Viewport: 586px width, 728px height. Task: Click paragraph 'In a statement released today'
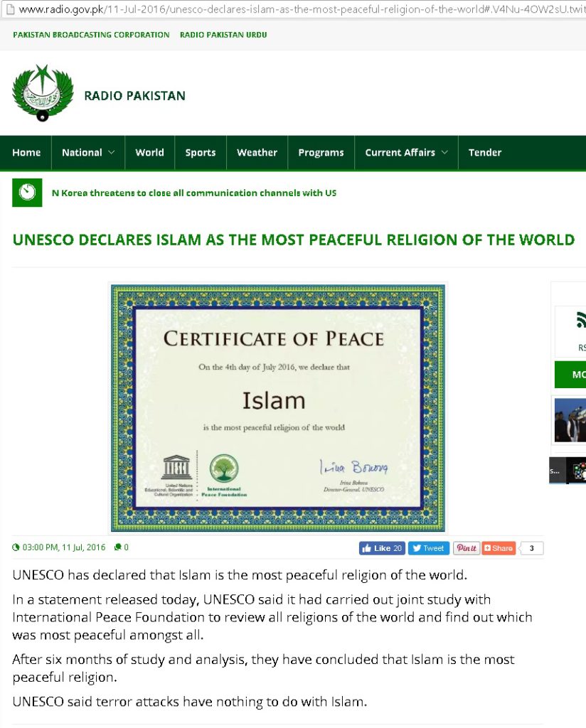[272, 617]
